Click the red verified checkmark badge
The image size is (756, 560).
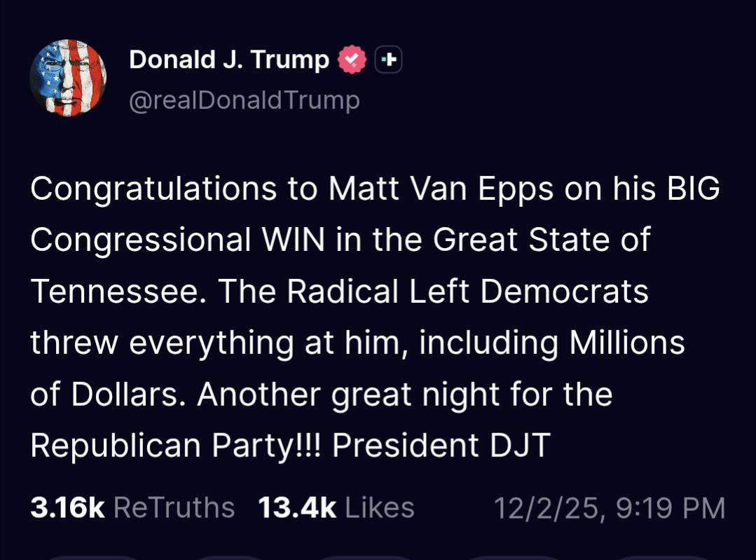coord(352,60)
